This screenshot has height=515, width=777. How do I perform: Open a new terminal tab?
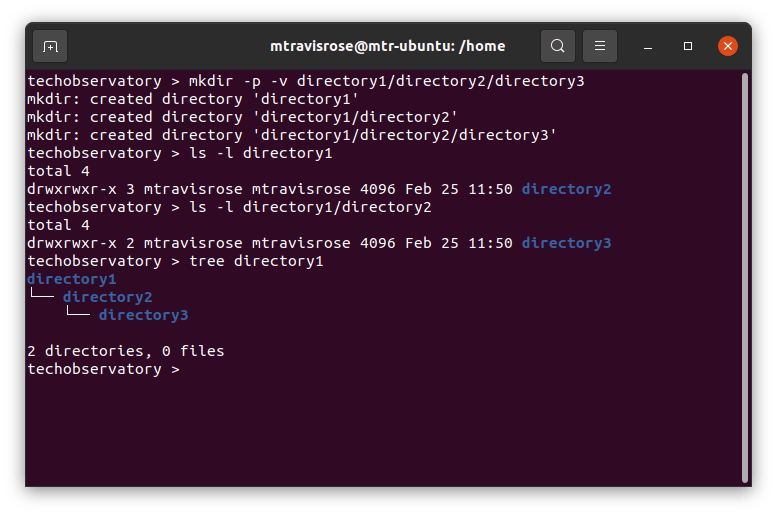50,46
